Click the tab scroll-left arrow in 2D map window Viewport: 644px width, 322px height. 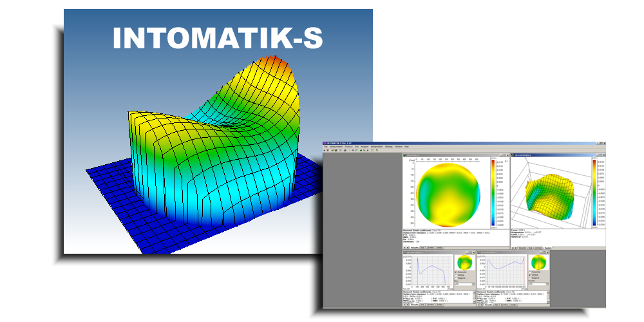pyautogui.click(x=404, y=248)
